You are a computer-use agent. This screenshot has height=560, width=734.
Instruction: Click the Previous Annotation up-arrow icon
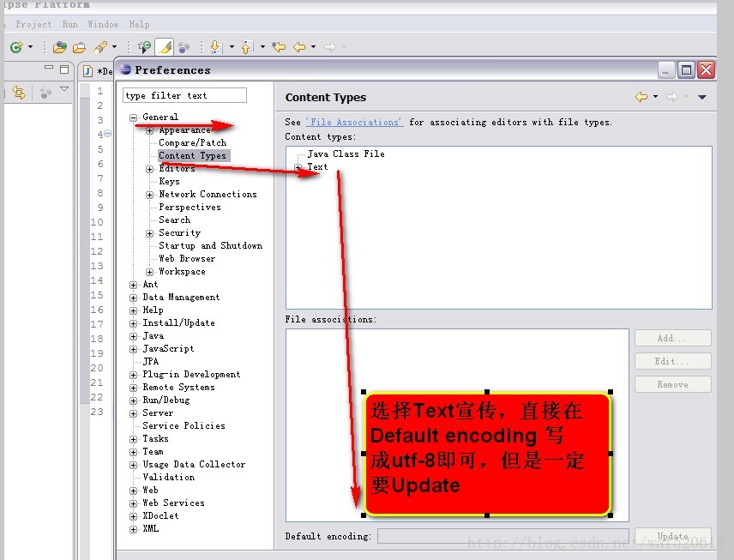pos(247,47)
